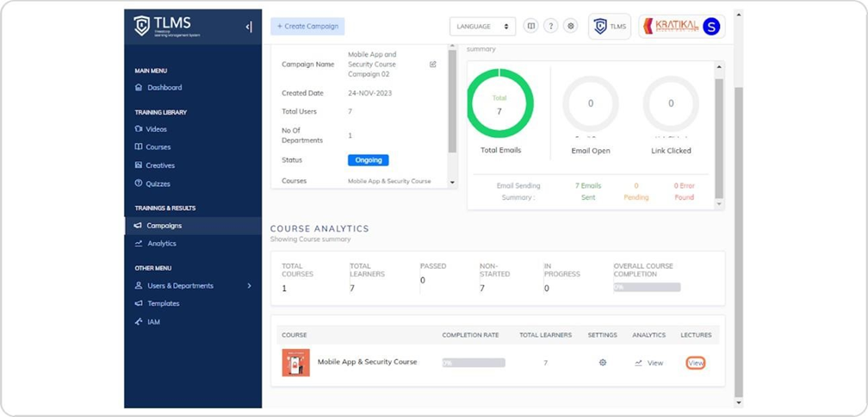Edit campaign name with pencil icon
The image size is (868, 417).
(x=433, y=65)
